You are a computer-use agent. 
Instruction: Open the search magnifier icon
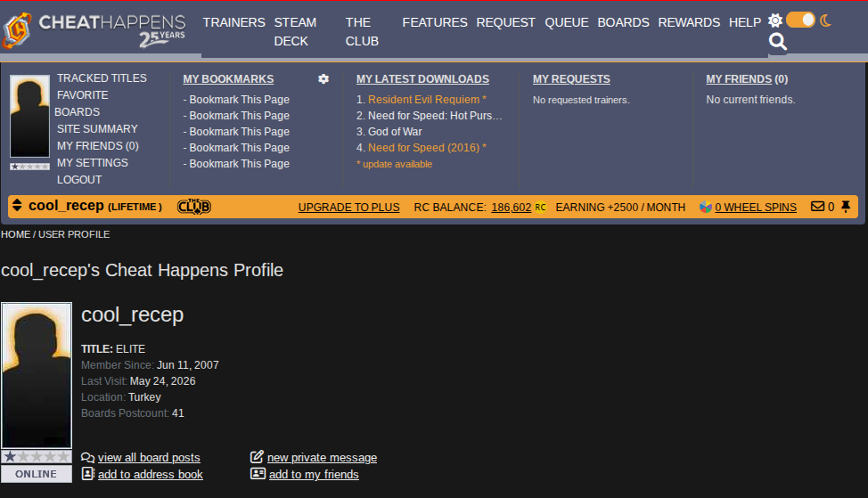pos(778,42)
